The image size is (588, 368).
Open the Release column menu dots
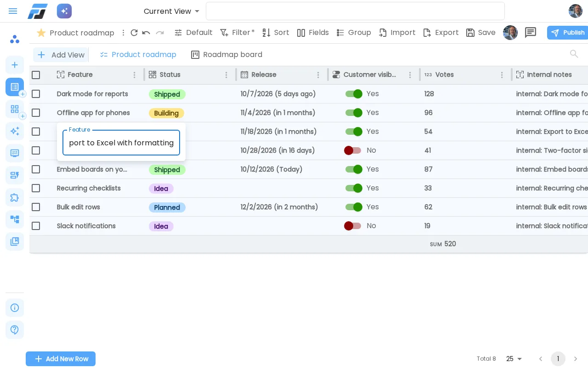pyautogui.click(x=318, y=75)
